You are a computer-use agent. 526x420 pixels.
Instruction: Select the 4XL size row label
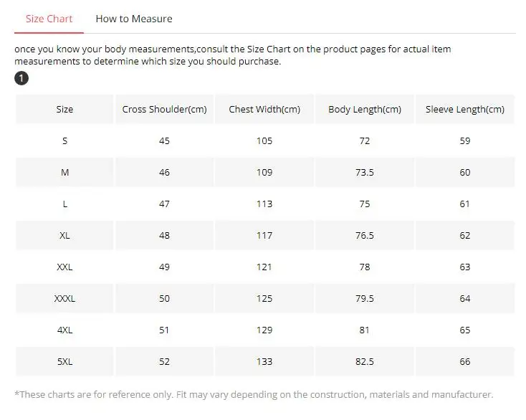(64, 330)
